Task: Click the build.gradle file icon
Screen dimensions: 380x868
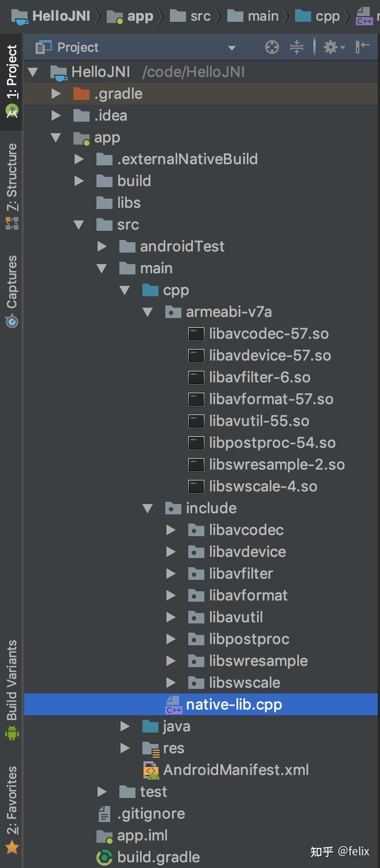Action: pos(104,857)
